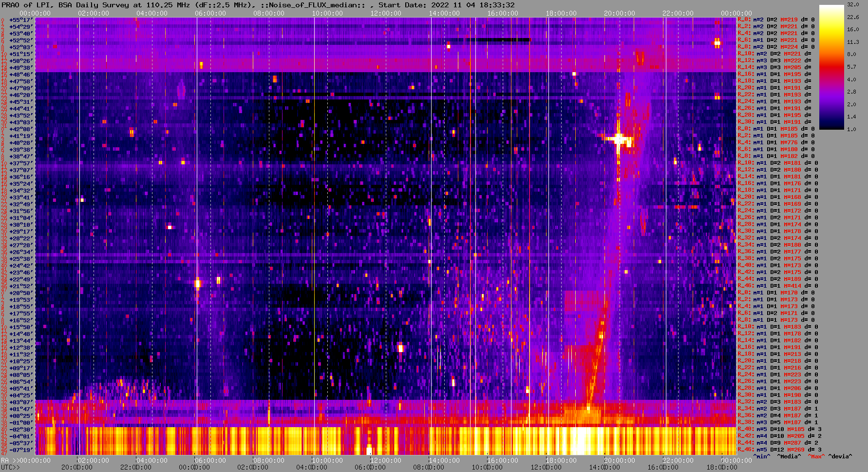
Task: Select declination label +52°03'
Action: tap(20, 47)
